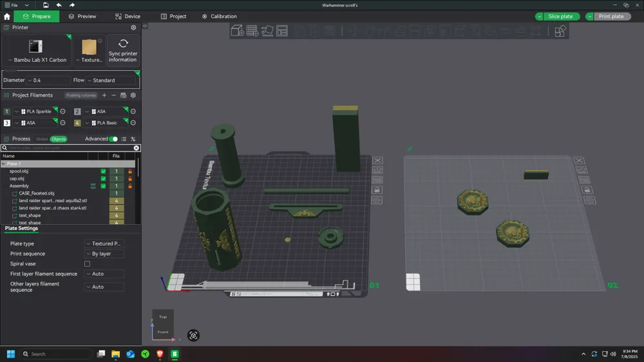
Task: Open First layer filament sequence dropdown
Action: coord(104,274)
